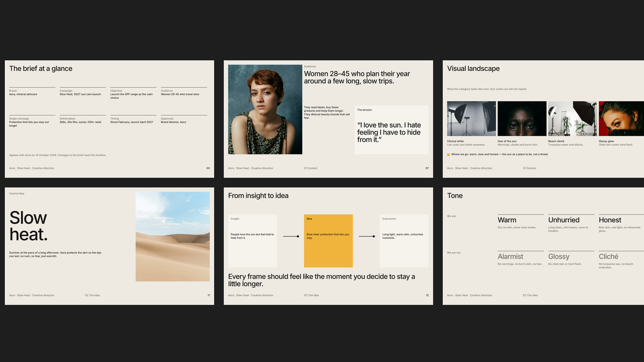Click the note Agreed with Aora on 14 October 2026
Image resolution: width=644 pixels, height=362 pixels.
(57, 155)
